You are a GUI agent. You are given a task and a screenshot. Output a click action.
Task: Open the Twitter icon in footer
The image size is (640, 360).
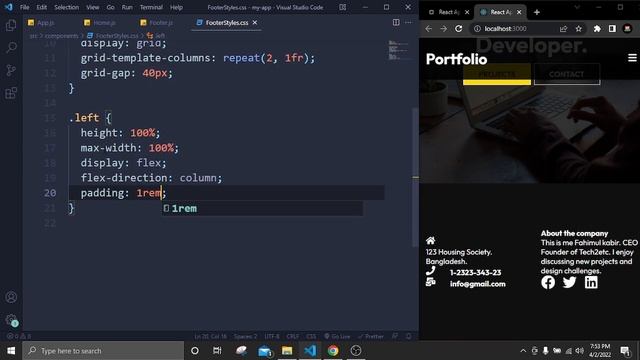coord(569,282)
